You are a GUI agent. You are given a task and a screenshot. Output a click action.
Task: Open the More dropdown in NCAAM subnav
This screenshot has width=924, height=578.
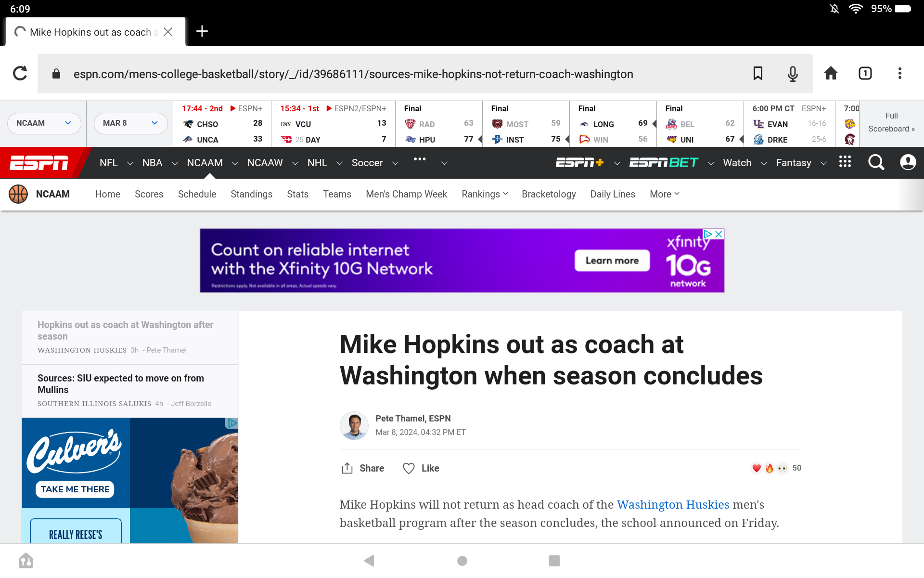tap(665, 194)
